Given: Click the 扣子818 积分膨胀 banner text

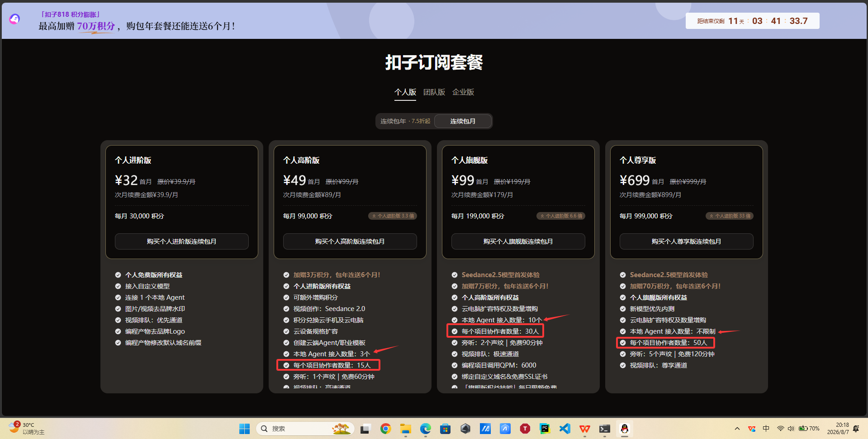Looking at the screenshot, I should coord(70,14).
